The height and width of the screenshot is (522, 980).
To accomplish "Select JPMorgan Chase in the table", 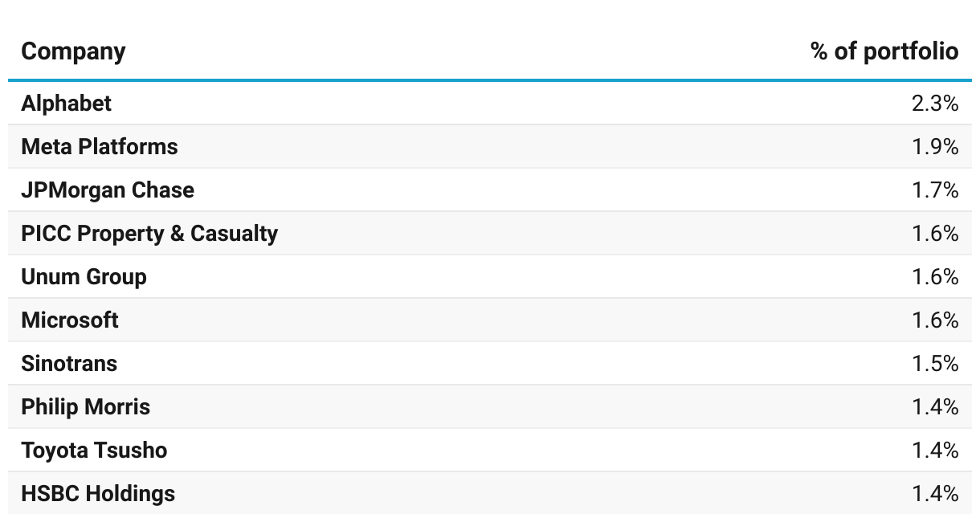I will pyautogui.click(x=107, y=190).
